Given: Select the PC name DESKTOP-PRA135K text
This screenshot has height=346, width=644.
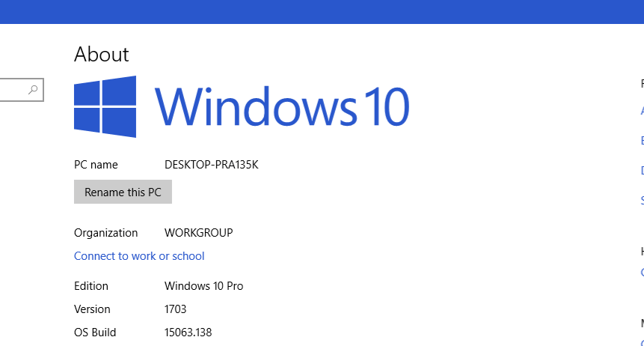Looking at the screenshot, I should (212, 165).
